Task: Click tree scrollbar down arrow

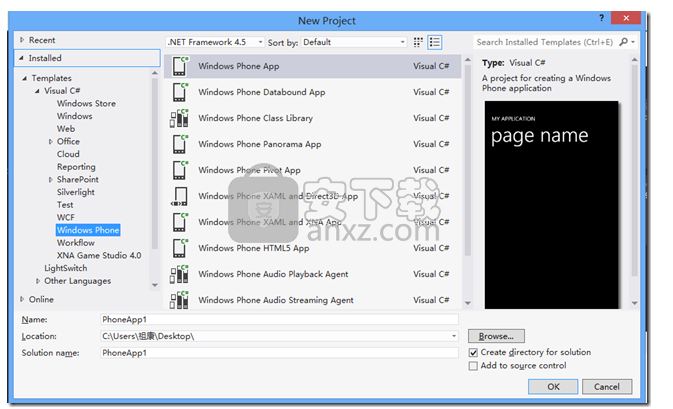Action: tap(155, 285)
